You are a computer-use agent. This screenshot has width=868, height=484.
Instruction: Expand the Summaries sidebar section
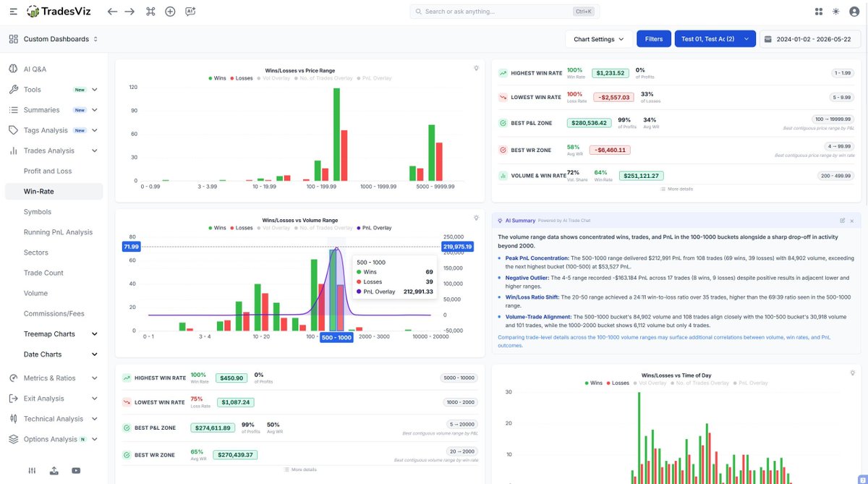(x=95, y=110)
